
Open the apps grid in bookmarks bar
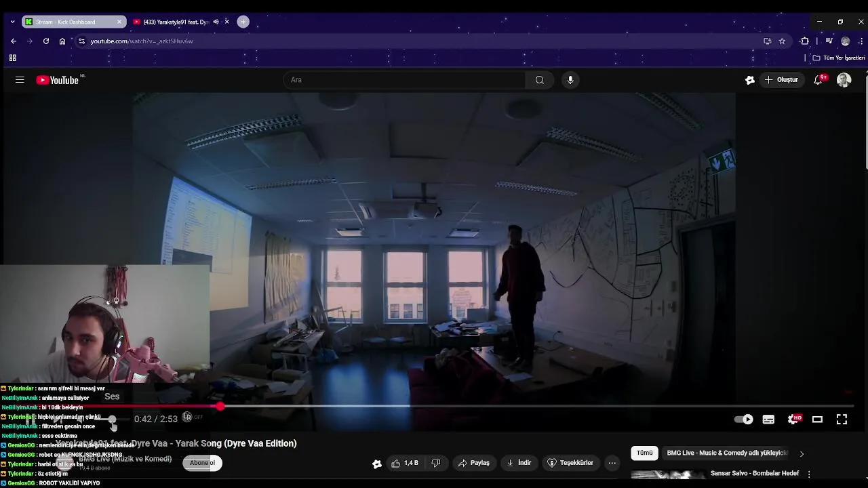[x=13, y=58]
